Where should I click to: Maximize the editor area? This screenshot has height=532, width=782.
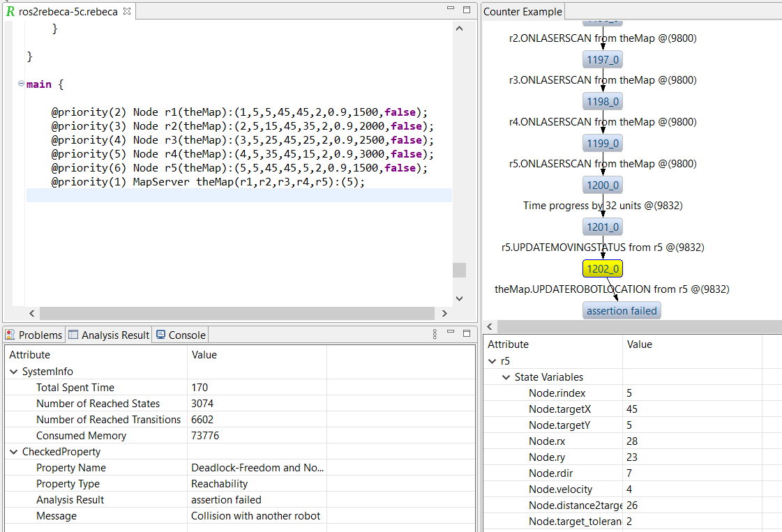pos(466,10)
